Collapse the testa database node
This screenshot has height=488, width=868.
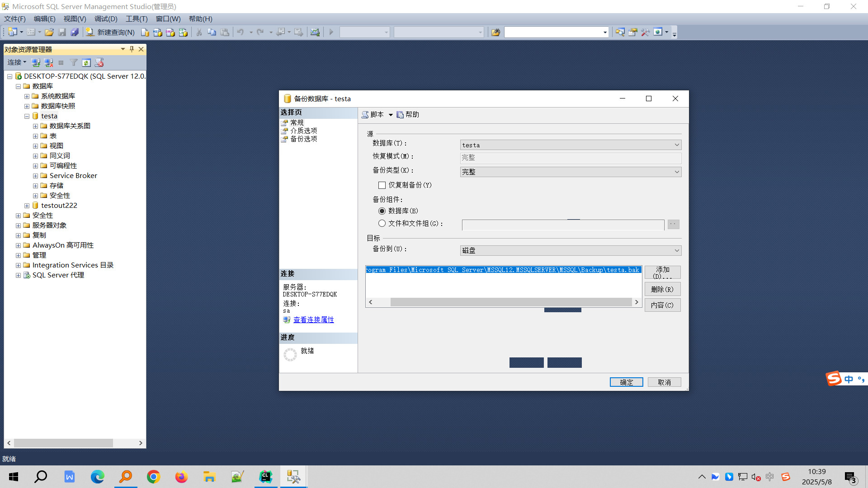(x=27, y=116)
